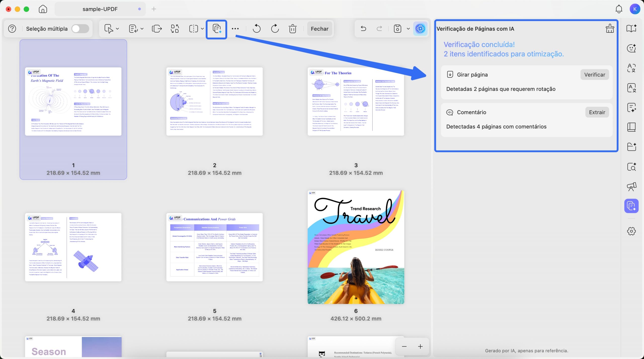The width and height of the screenshot is (644, 359).
Task: Zoom in thumbnails with plus button
Action: [x=420, y=346]
